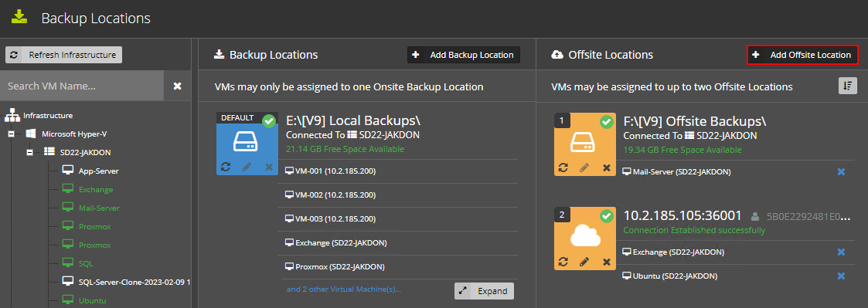Viewport: 868px width, 308px height.
Task: Open 'and 2 other Virtual Machine(s)' link
Action: click(343, 289)
